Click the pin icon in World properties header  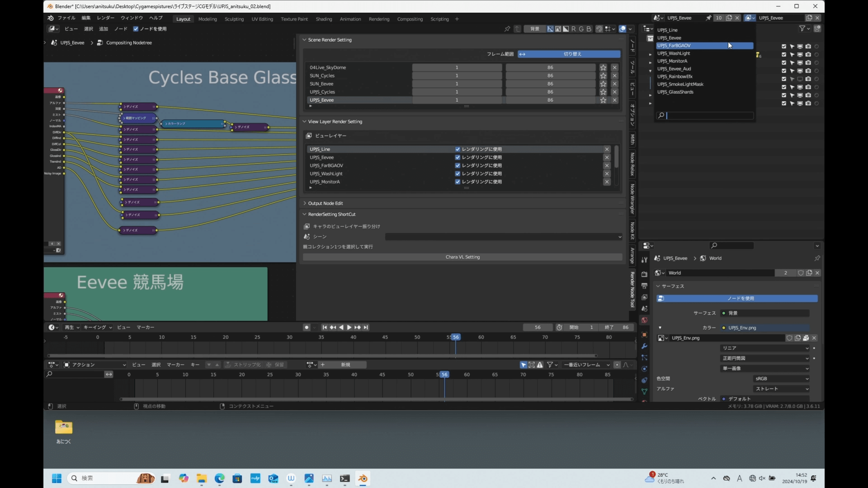pyautogui.click(x=817, y=258)
